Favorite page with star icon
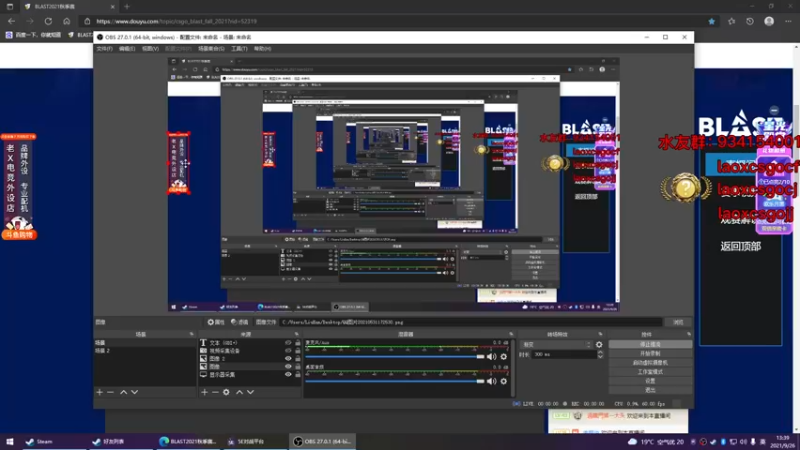800x450 pixels. [x=711, y=21]
